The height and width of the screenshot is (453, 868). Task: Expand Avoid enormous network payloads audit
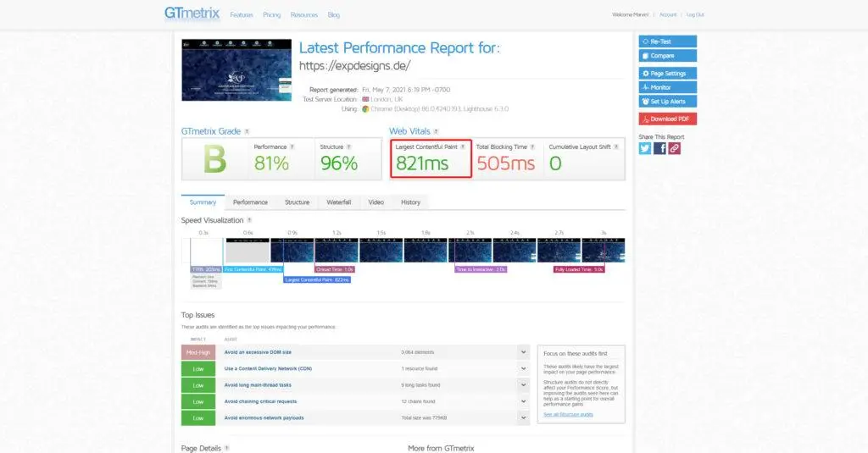[x=523, y=417]
